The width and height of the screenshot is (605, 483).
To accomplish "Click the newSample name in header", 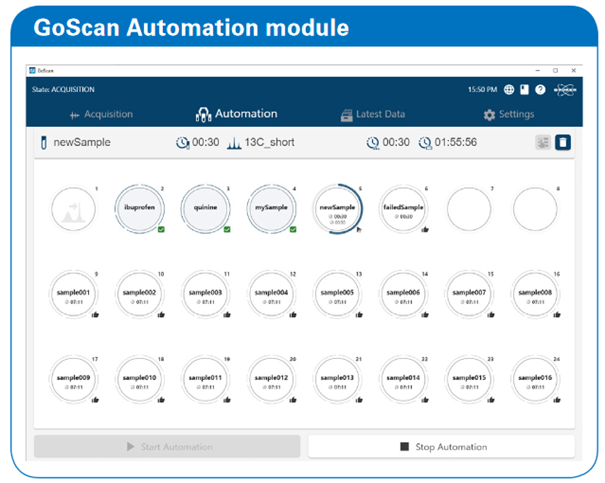I will click(82, 142).
